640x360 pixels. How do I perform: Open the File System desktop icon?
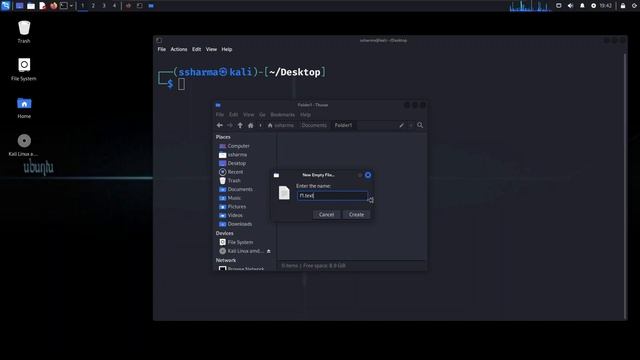24,69
